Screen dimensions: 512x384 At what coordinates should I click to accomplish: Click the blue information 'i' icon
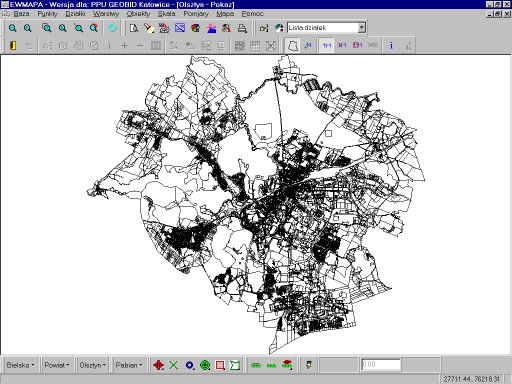tap(391, 45)
